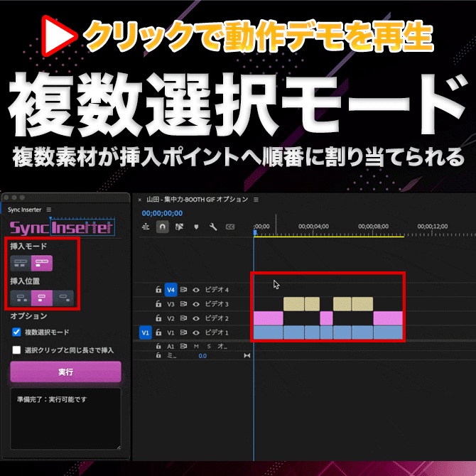Toggle the A1 track target
476x476 pixels.
171,346
